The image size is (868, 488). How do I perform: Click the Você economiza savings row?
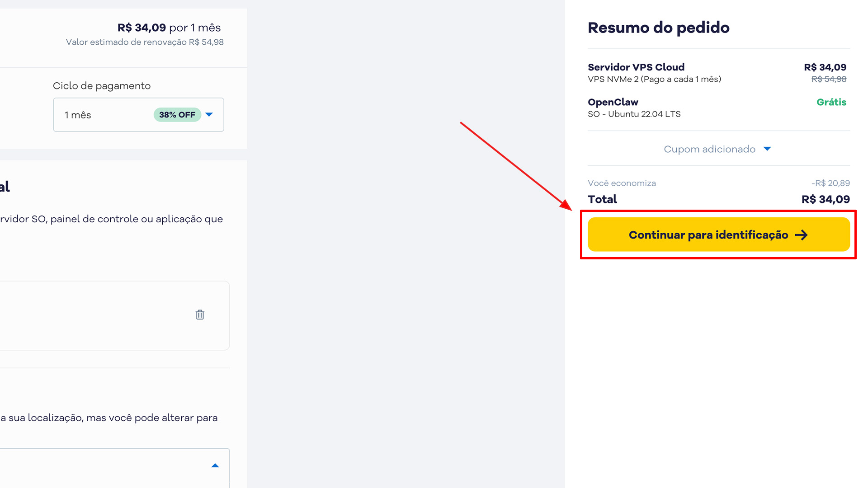click(622, 183)
